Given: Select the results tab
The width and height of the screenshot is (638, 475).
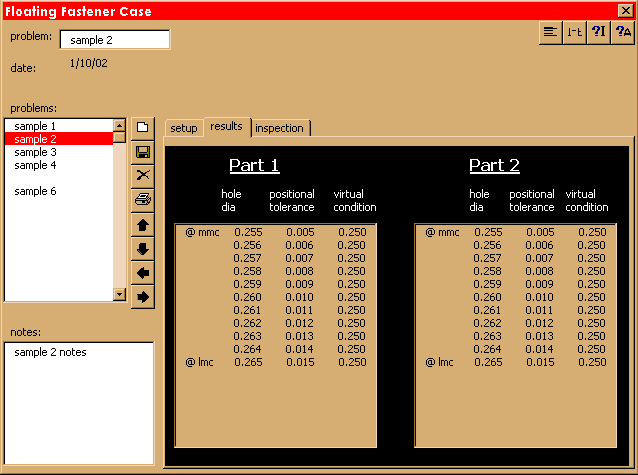Looking at the screenshot, I should pos(226,127).
